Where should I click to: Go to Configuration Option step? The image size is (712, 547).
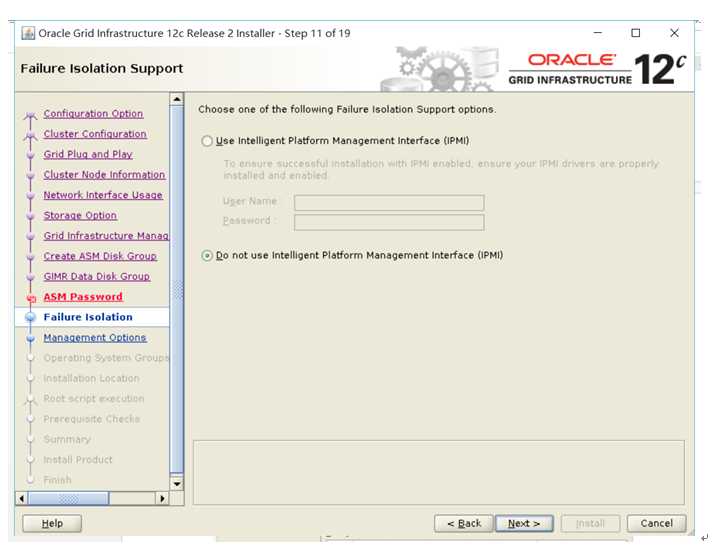coord(93,113)
